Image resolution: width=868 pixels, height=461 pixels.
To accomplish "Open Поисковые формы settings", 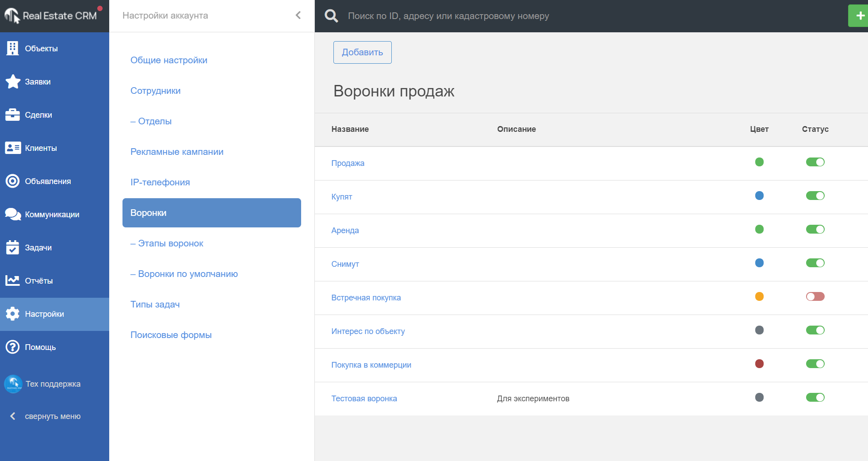I will (x=171, y=335).
